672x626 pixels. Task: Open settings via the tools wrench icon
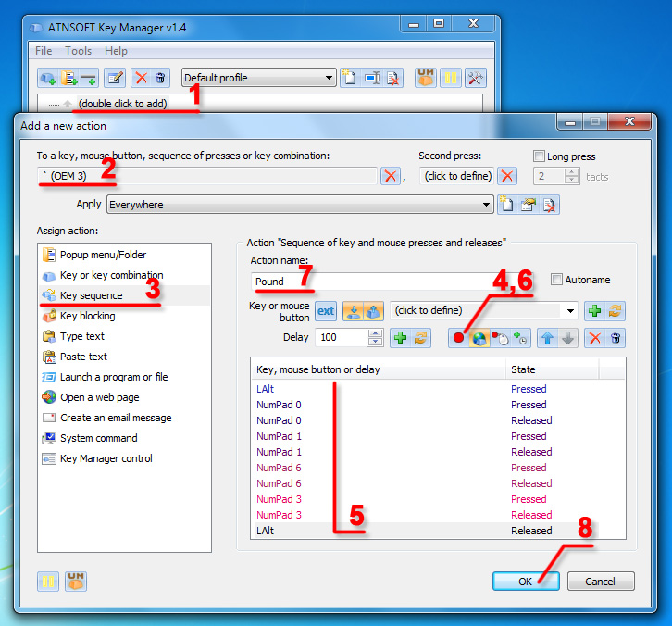[x=475, y=78]
